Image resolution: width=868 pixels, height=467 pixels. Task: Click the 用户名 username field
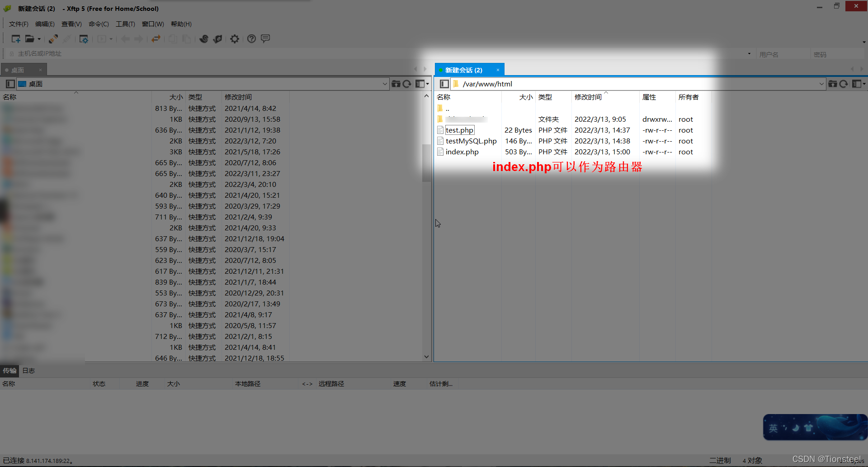pos(783,54)
